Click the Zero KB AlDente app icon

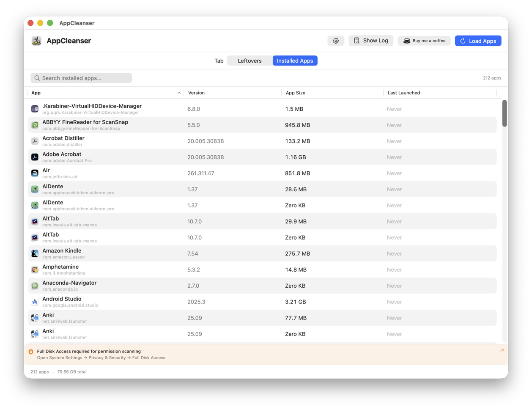tap(35, 205)
